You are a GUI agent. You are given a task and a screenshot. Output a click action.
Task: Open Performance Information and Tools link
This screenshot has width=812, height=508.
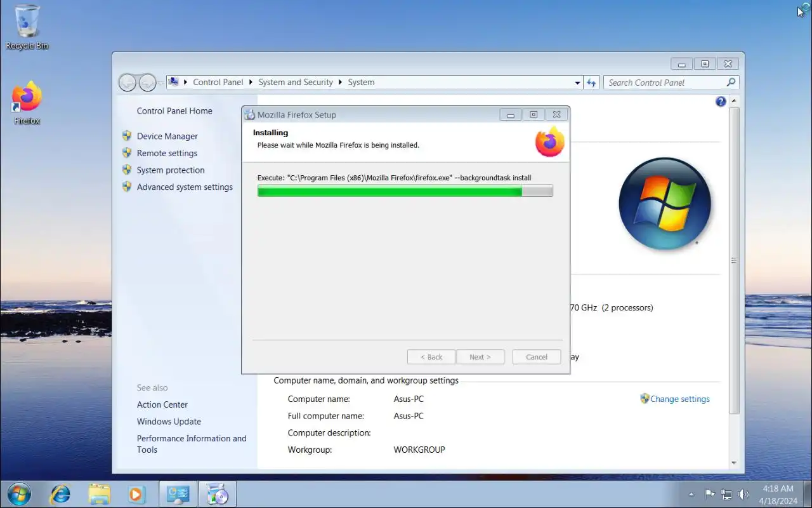(x=192, y=444)
